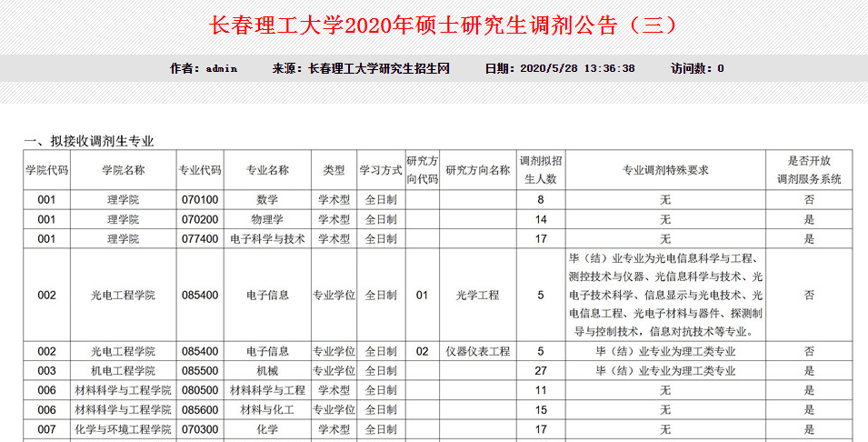Click the 化学 major name cell
The image size is (868, 442).
tap(267, 429)
